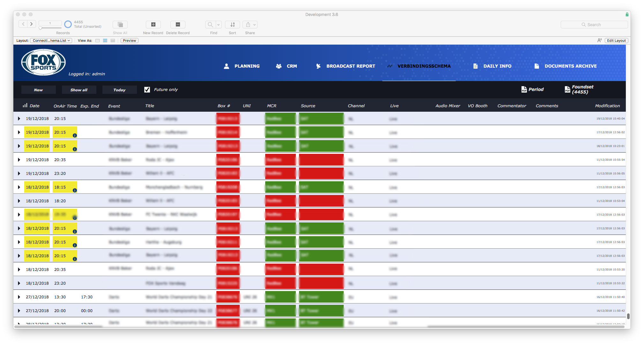Click the vertical scrollbar thumb

pos(628,316)
